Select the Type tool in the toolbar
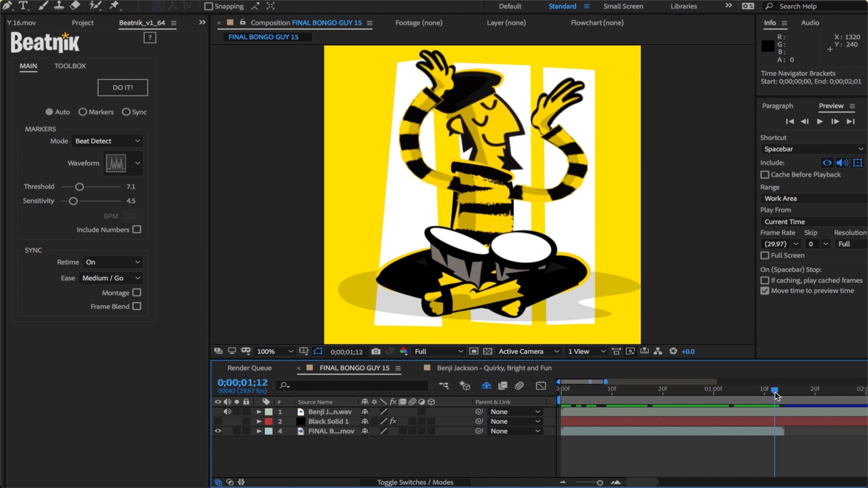Viewport: 868px width, 488px height. pos(23,6)
